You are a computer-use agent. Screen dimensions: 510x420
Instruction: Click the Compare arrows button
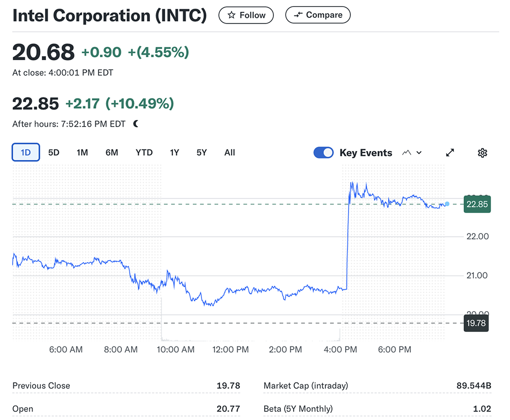318,15
